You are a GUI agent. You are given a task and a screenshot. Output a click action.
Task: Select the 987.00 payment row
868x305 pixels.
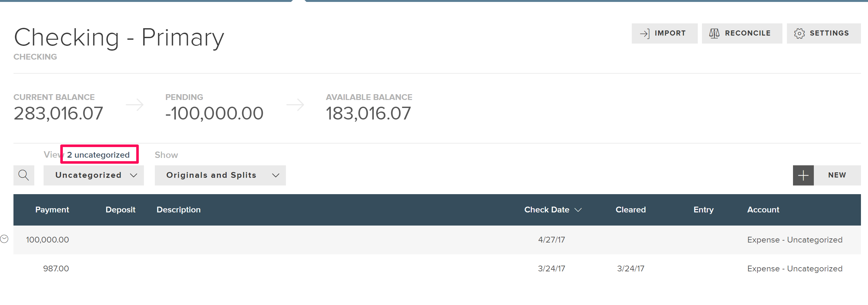437,269
